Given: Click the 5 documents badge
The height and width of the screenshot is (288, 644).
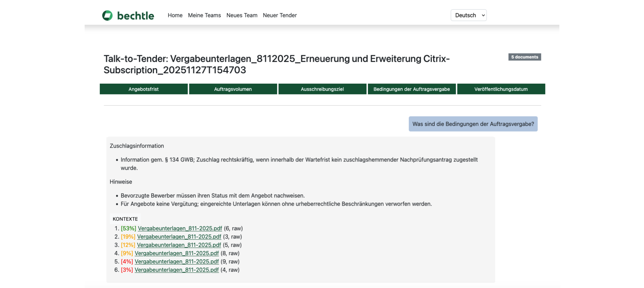Looking at the screenshot, I should click(524, 57).
